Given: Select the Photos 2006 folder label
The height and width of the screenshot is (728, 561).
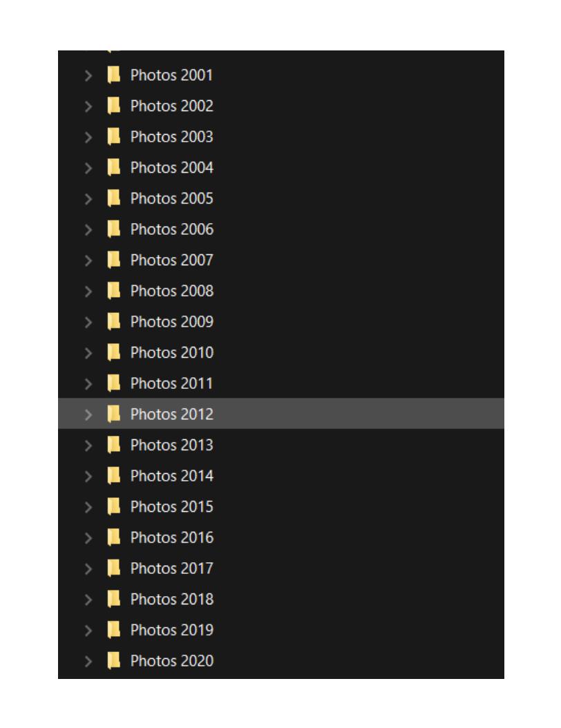Looking at the screenshot, I should 172,229.
